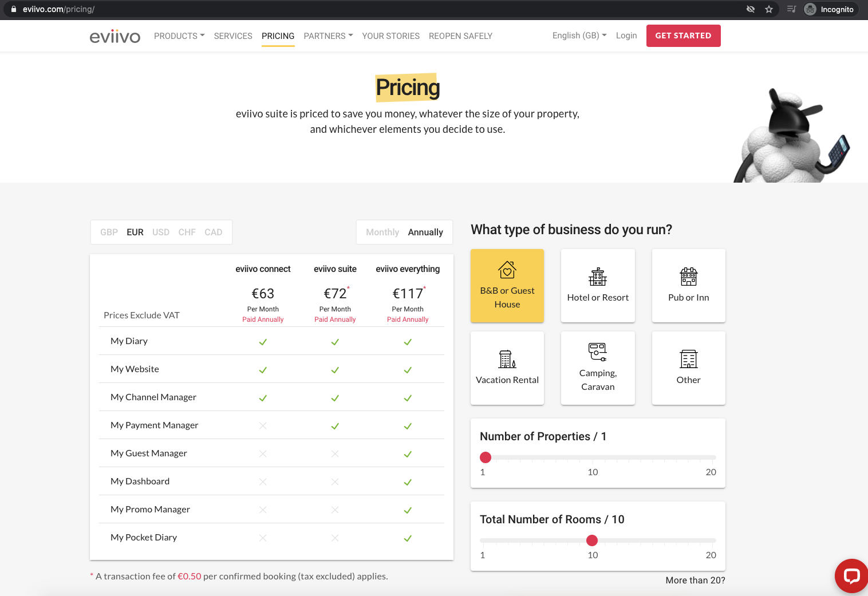Screen dimensions: 868x596
Task: Expand the PARTNERS dropdown
Action: pyautogui.click(x=328, y=35)
